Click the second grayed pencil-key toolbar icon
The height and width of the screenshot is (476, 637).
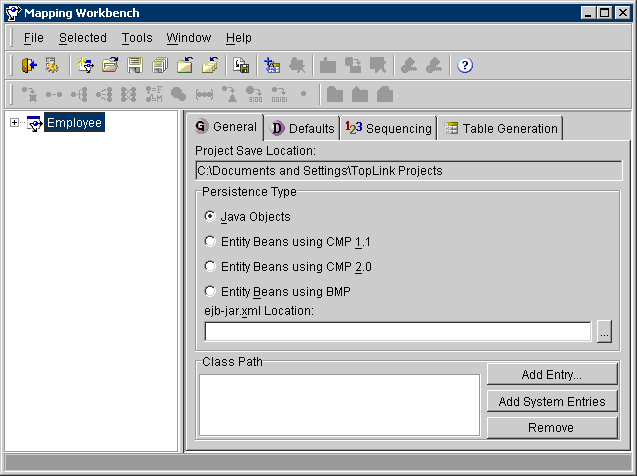(434, 65)
